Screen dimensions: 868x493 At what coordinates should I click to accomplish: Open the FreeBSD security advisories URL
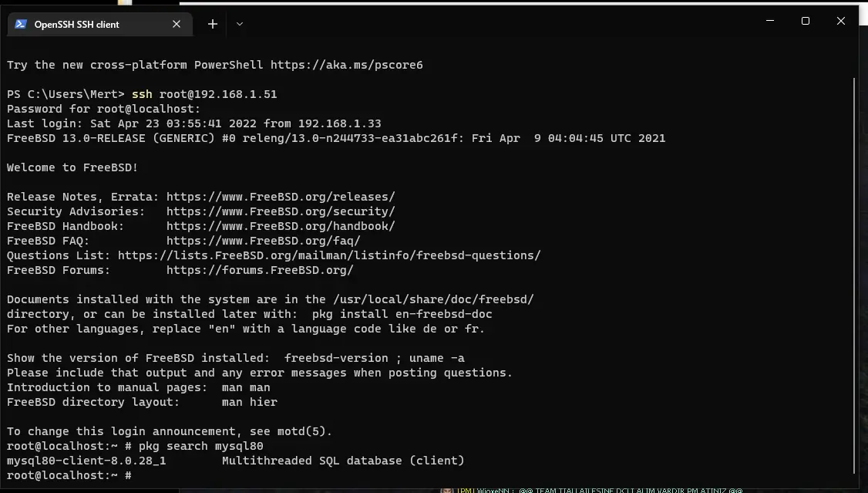point(280,211)
